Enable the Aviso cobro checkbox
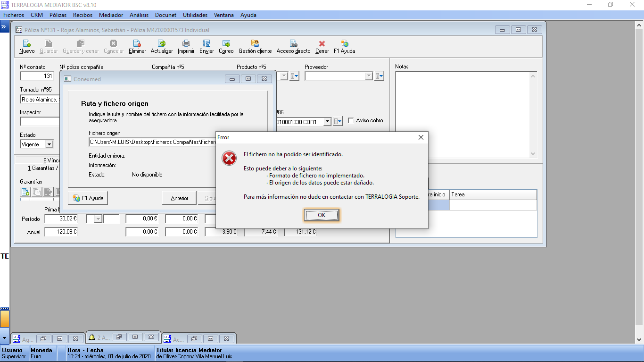644x362 pixels. coord(351,121)
